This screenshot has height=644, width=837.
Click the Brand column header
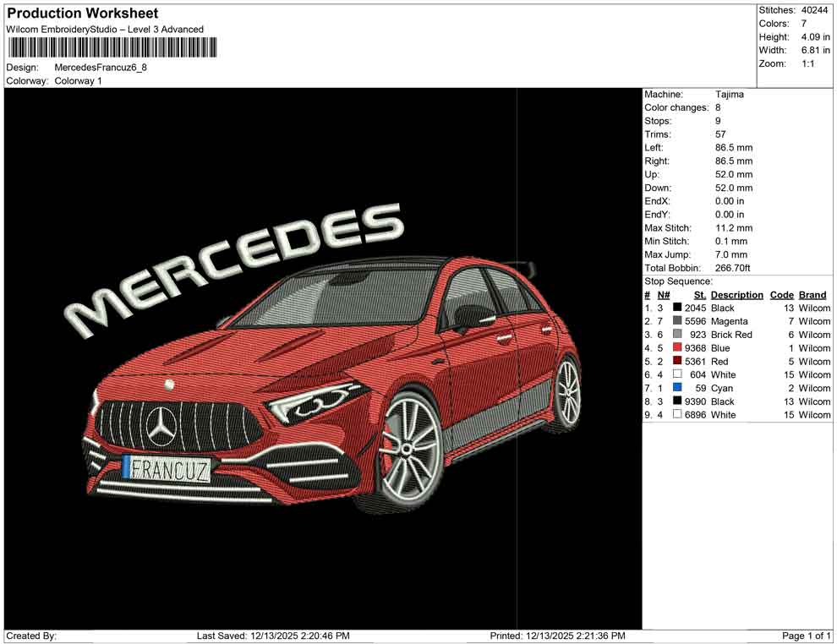pos(812,294)
